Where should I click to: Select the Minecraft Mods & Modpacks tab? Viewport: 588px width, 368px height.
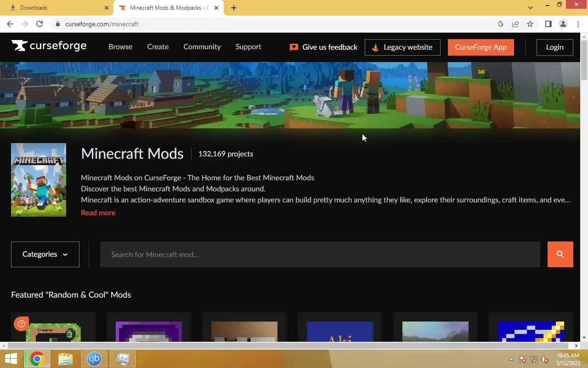click(x=169, y=8)
